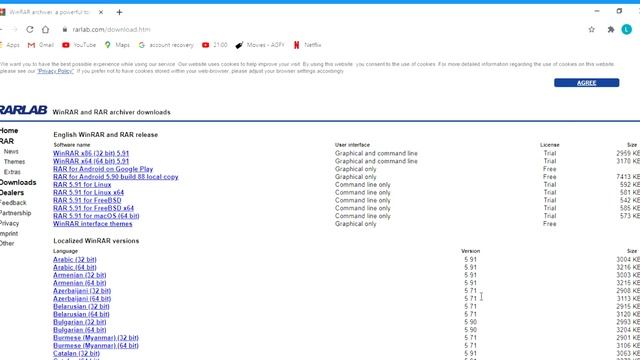This screenshot has width=640, height=360.
Task: Open the Gmail bookmark
Action: pos(40,45)
